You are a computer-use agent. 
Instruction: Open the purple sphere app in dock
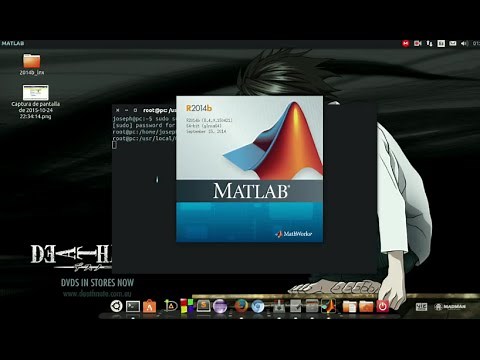220,306
